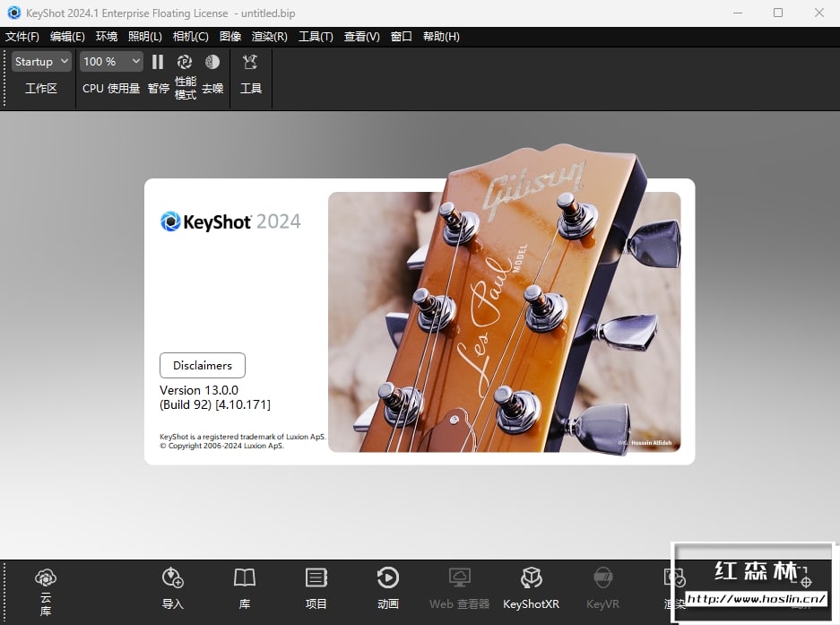Click the Disclaimers button
Image resolution: width=840 pixels, height=625 pixels.
203,366
